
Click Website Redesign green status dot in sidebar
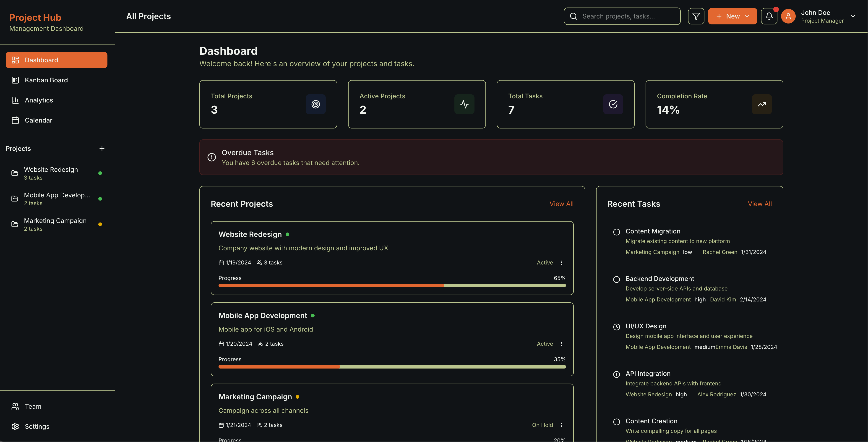100,173
